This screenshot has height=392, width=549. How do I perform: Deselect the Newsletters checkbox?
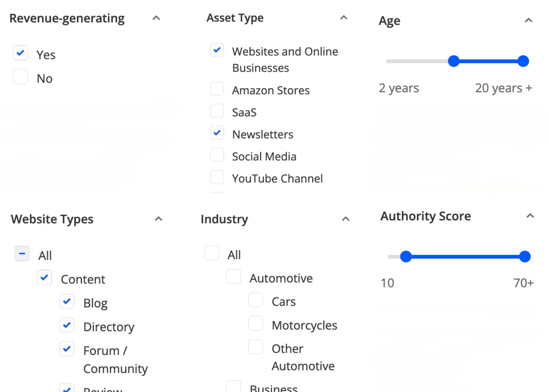217,133
